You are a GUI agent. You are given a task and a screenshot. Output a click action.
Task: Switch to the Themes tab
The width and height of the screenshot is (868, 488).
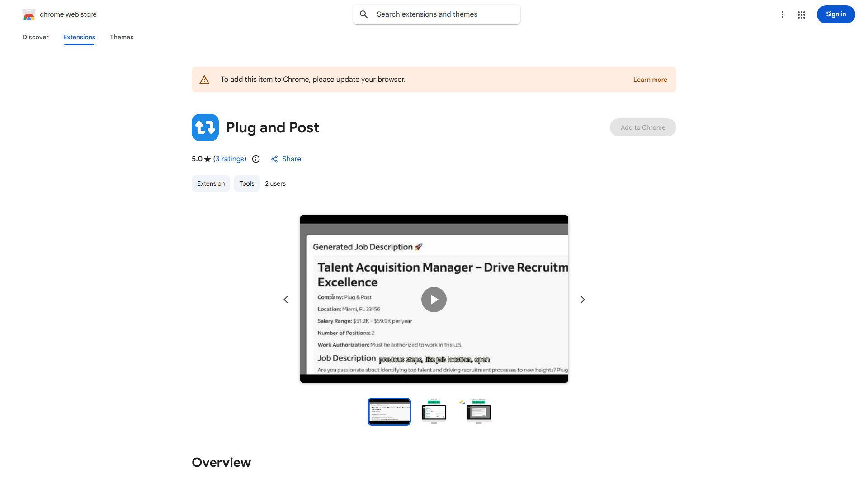click(x=122, y=37)
